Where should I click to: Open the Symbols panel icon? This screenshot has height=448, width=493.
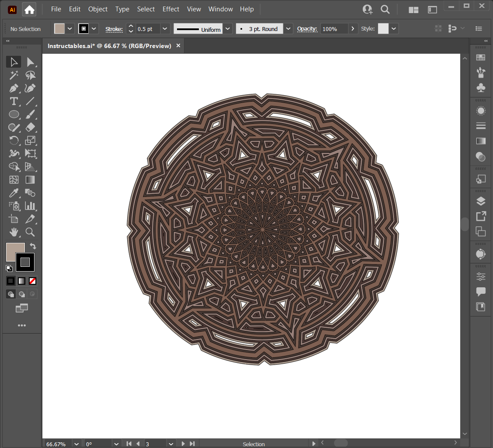481,88
